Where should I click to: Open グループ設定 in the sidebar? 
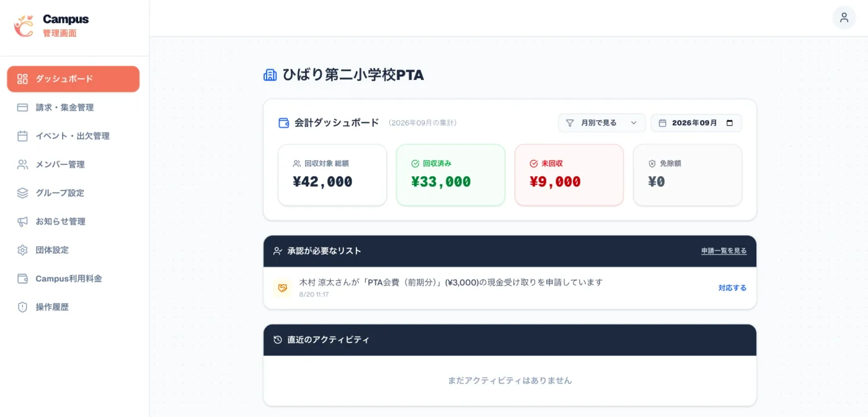73,193
